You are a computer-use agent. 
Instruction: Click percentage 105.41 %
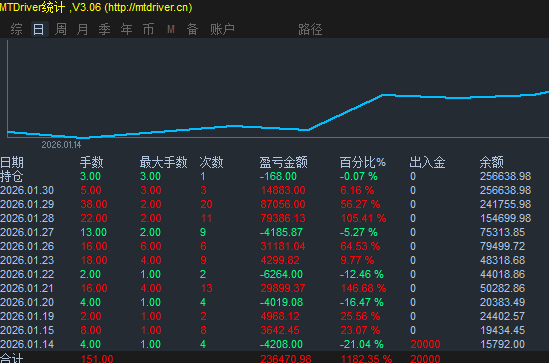coord(363,218)
